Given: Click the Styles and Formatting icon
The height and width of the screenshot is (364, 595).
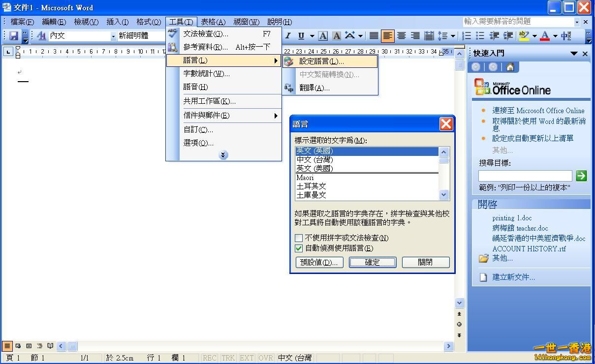Looking at the screenshot, I should [42, 35].
